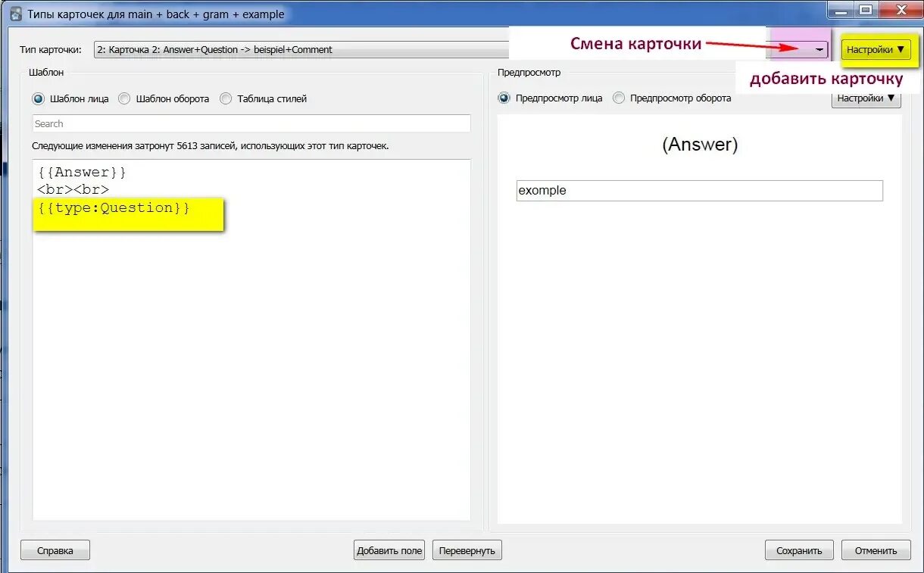Click the (Answer) text in the preview

point(700,145)
